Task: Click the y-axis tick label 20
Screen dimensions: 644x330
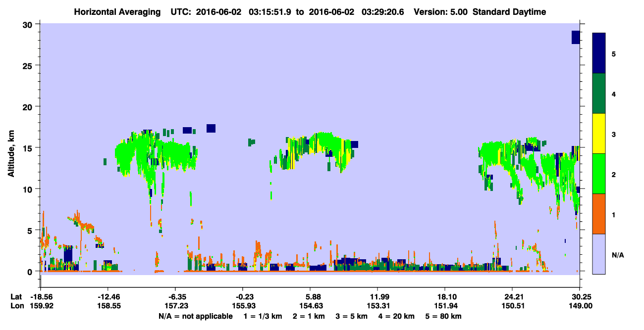Action: [x=29, y=106]
